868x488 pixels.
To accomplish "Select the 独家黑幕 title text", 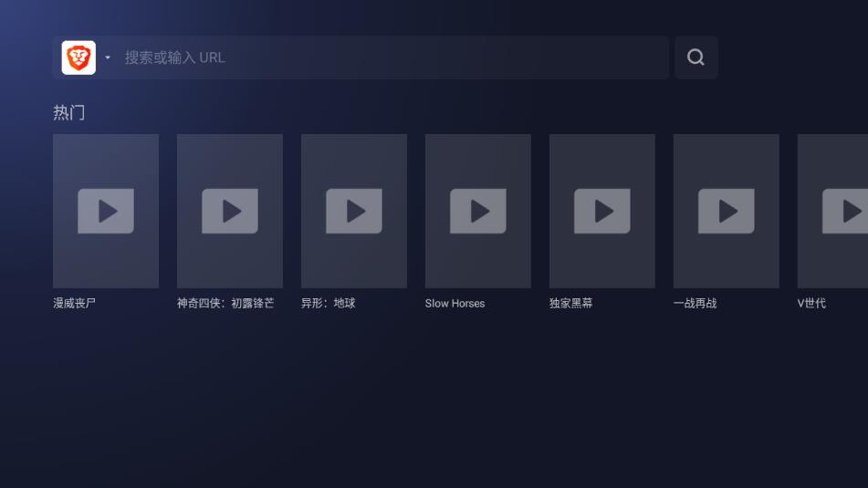I will 570,303.
